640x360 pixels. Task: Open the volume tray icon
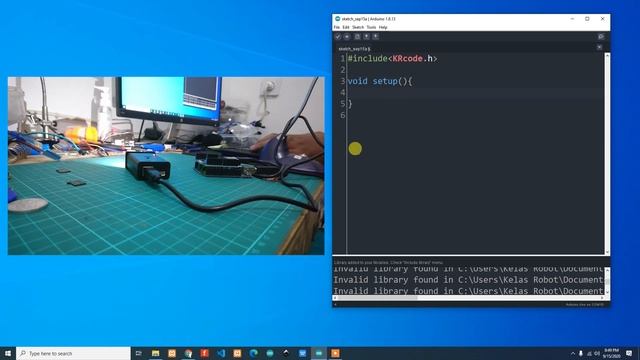click(x=597, y=353)
